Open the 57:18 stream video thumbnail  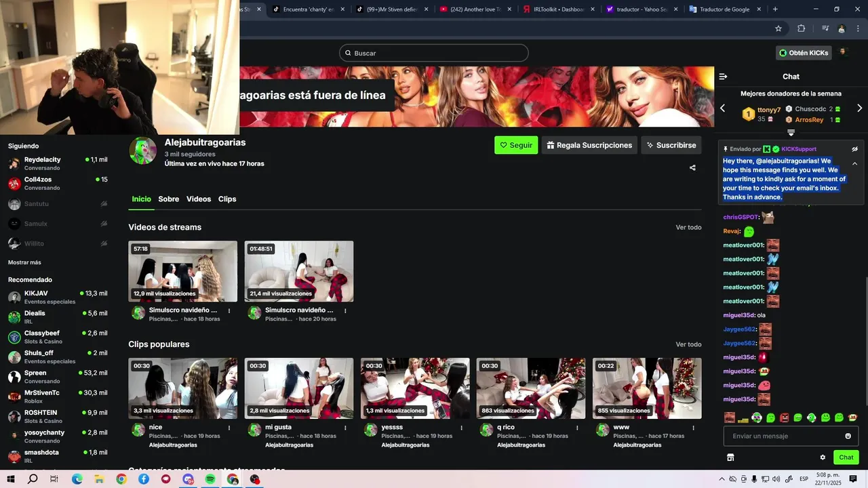(x=183, y=271)
